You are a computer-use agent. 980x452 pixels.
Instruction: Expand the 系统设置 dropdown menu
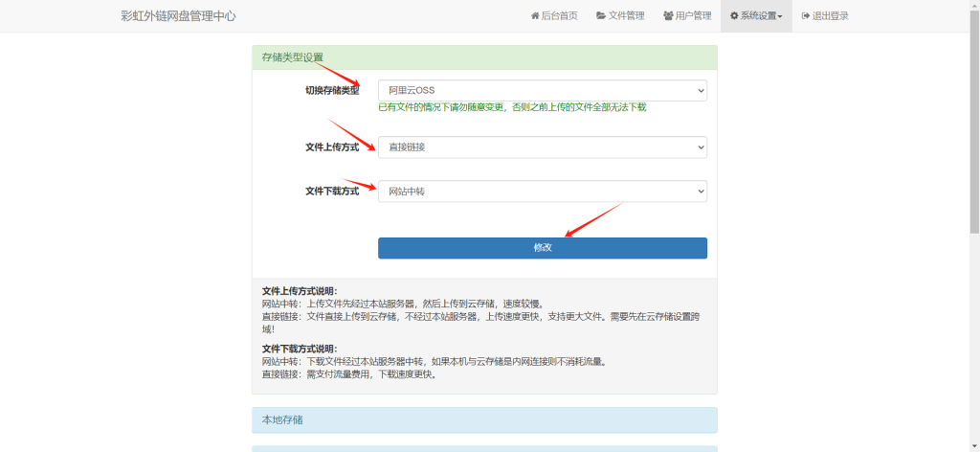tap(756, 16)
